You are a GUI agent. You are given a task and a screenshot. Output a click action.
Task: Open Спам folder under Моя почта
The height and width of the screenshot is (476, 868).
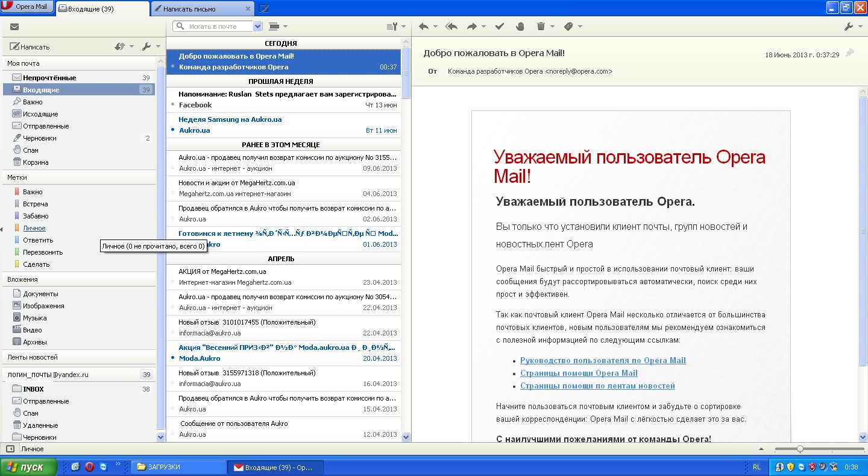click(31, 150)
